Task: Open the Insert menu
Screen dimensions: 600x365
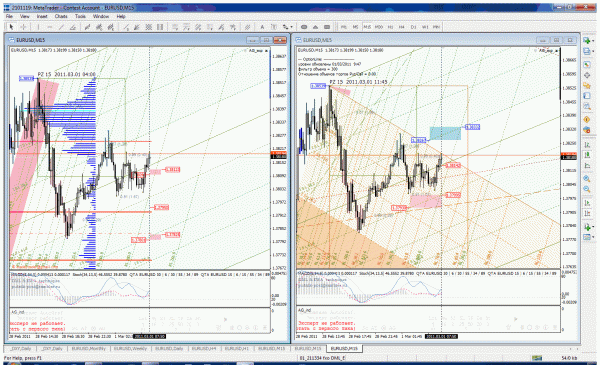Action: pyautogui.click(x=42, y=16)
